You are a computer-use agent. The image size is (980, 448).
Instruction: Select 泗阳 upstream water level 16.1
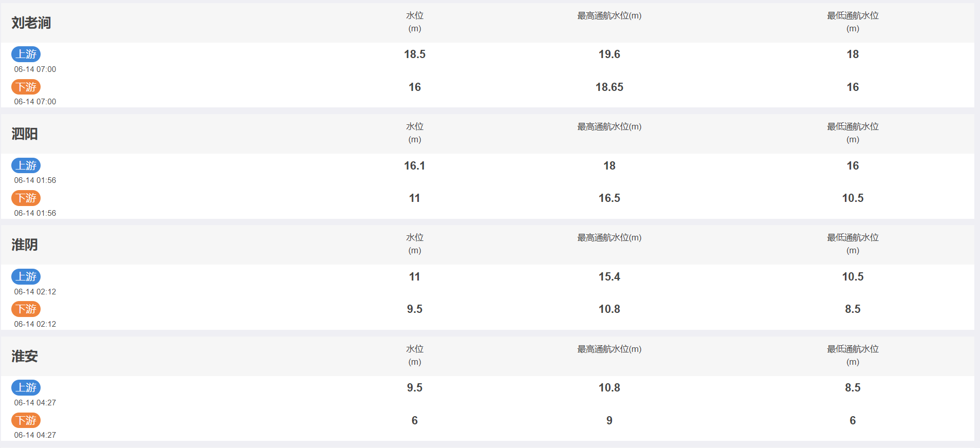click(415, 165)
